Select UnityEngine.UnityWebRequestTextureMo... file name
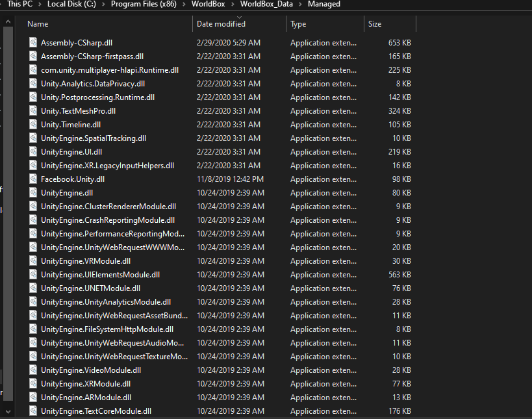This screenshot has width=532, height=419. coord(114,356)
